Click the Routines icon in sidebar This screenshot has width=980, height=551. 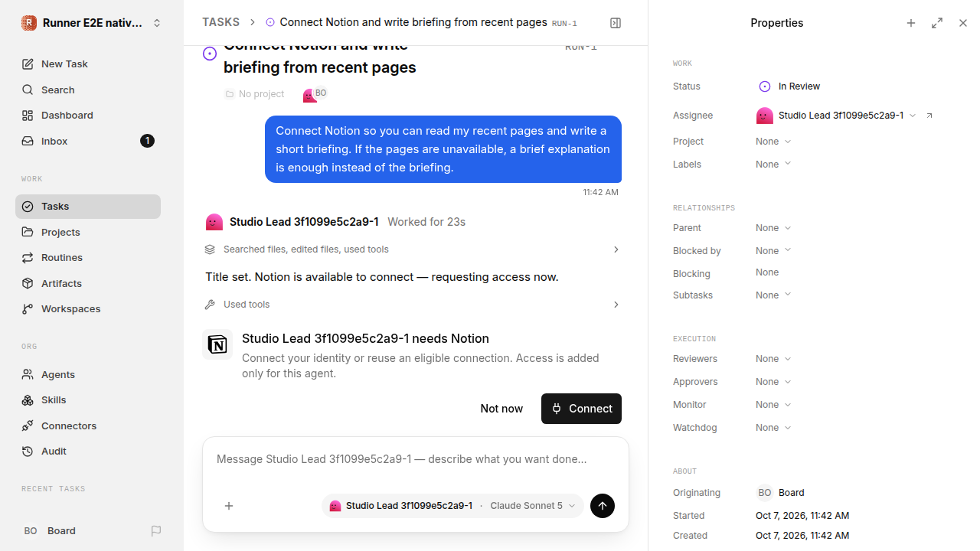[28, 258]
